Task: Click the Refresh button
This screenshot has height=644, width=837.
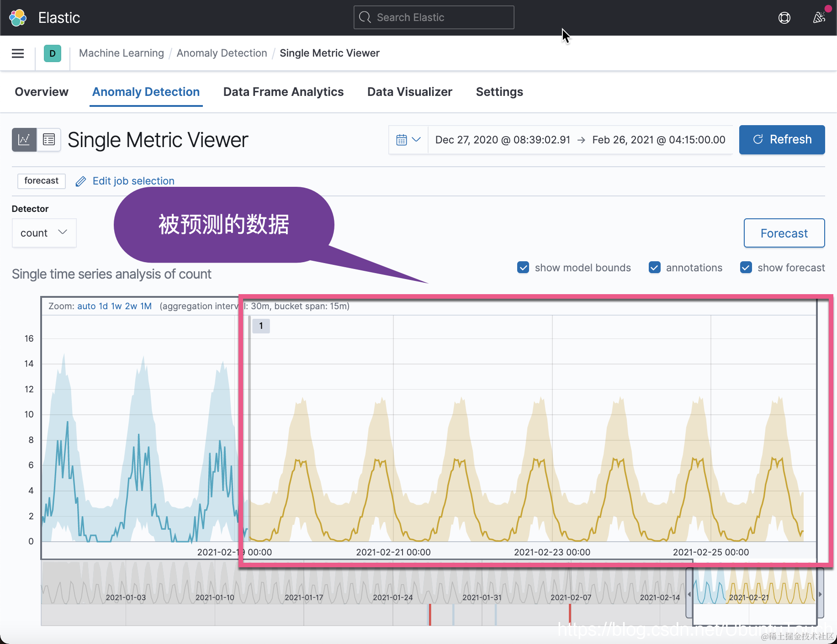Action: [782, 140]
